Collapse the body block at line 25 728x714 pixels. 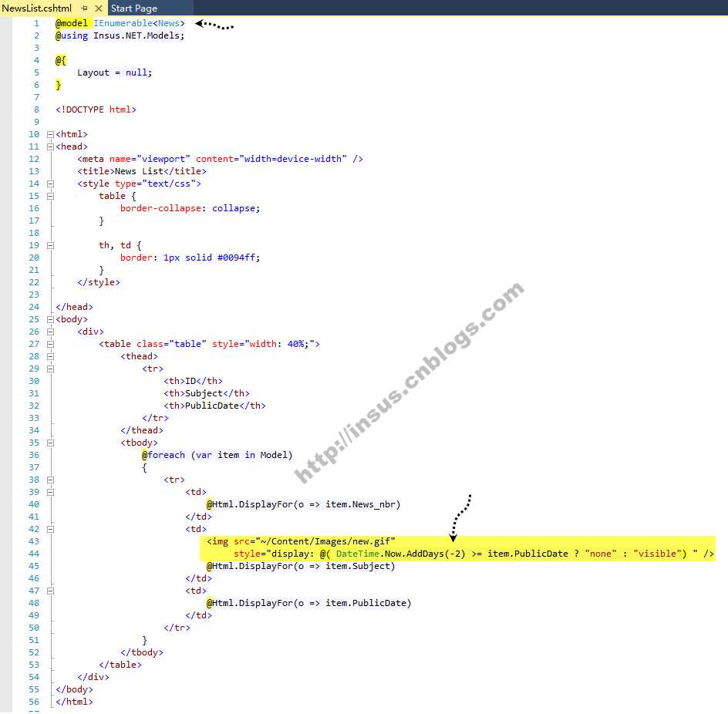pos(50,320)
